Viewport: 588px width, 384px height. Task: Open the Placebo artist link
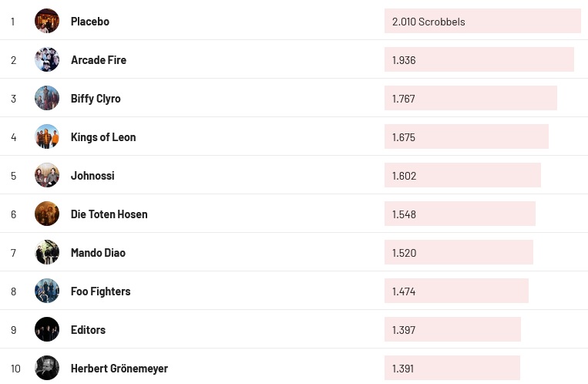click(x=90, y=22)
